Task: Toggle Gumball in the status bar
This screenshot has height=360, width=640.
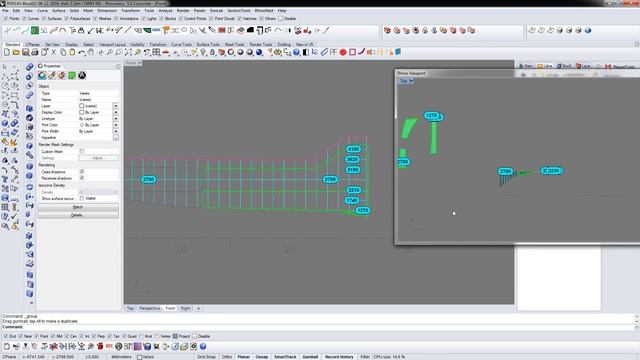Action: point(310,357)
